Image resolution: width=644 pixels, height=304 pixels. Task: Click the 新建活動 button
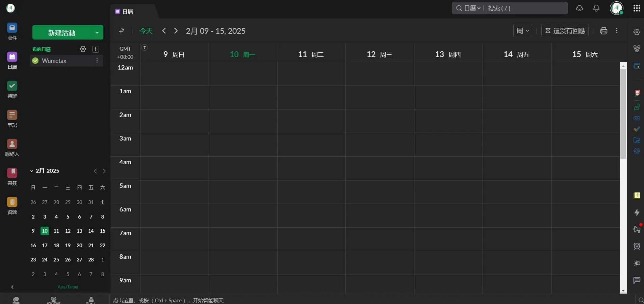click(61, 33)
